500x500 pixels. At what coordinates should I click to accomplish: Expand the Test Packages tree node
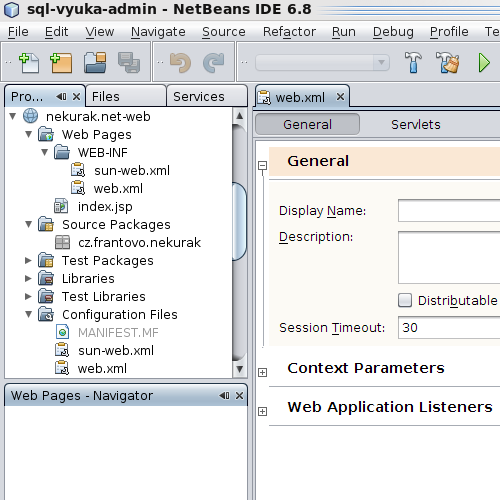pos(28,260)
